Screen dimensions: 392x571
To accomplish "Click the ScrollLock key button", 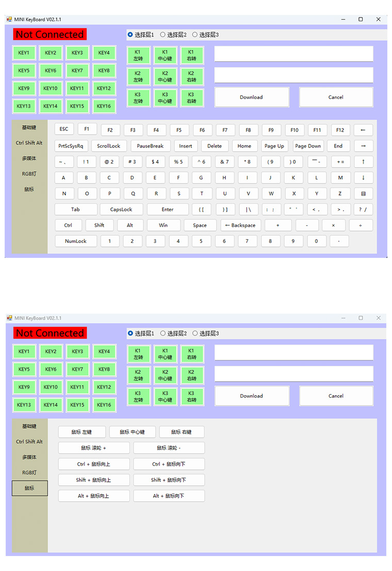I will tap(108, 145).
